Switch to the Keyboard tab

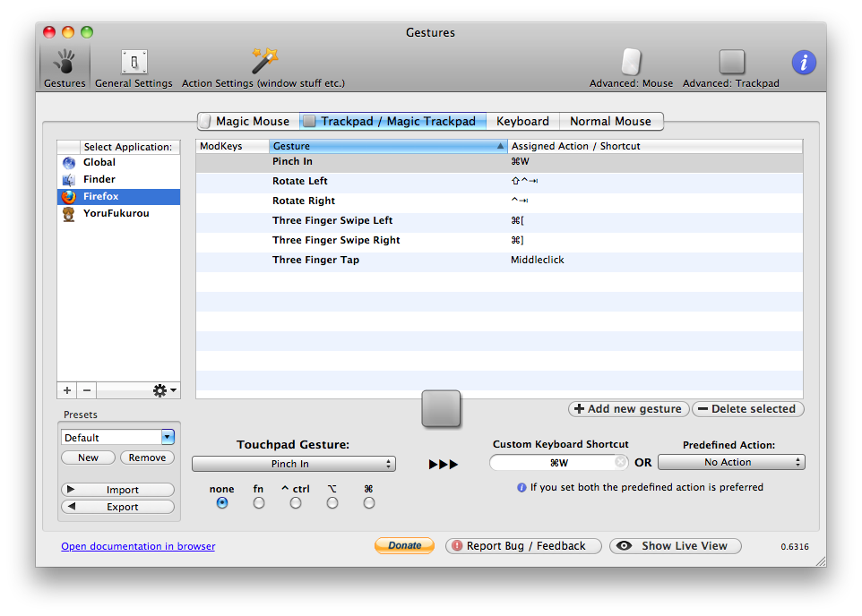(x=522, y=121)
